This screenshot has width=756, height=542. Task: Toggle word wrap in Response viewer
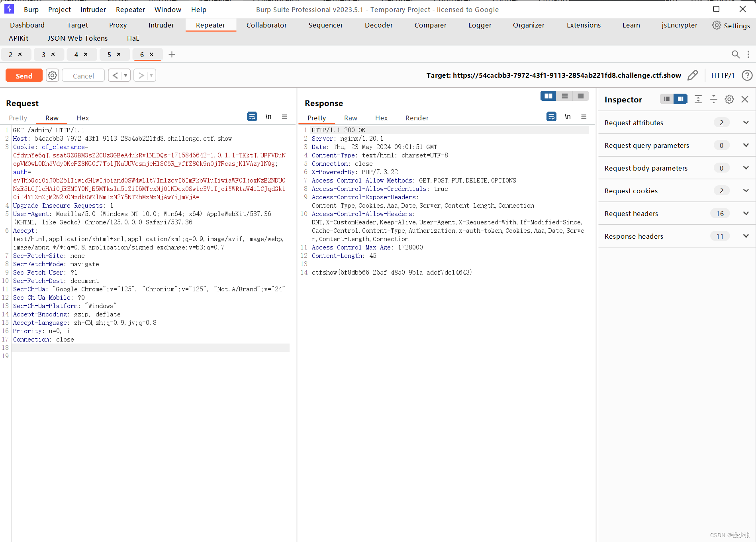pyautogui.click(x=551, y=117)
